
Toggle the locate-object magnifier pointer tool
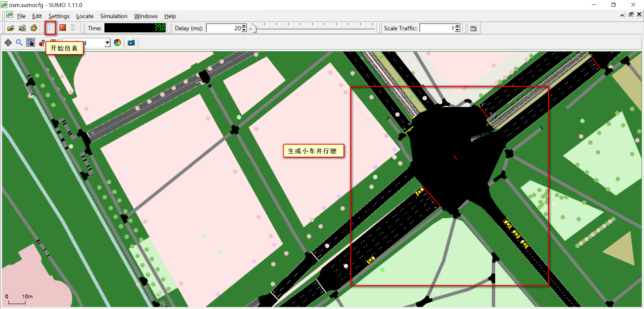click(x=31, y=43)
